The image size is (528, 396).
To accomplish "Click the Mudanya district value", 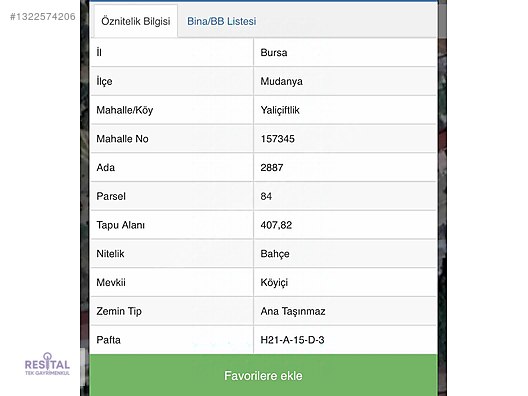I will tap(282, 81).
